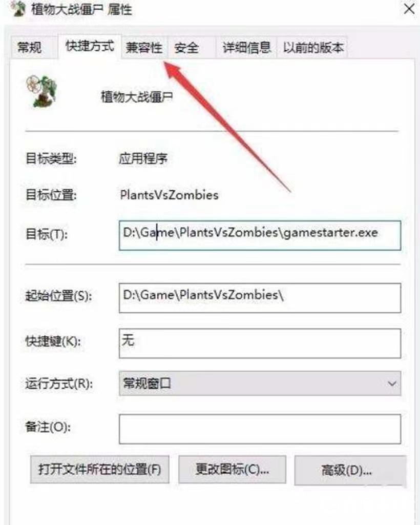This screenshot has width=420, height=525.
Task: Click the Plants vs Zombies title bar icon
Action: (x=18, y=8)
